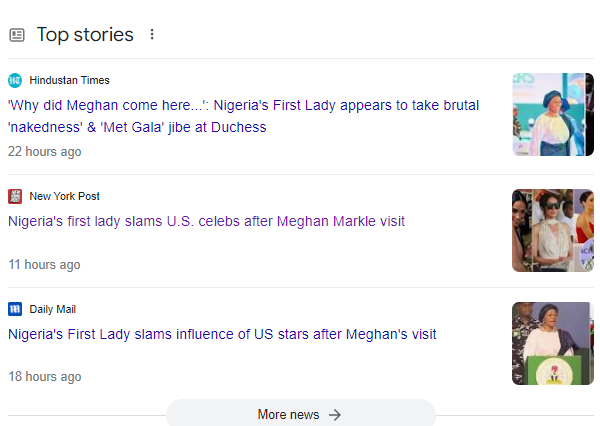Click the Hindustan Times source name
Screen dimensions: 600x426
click(x=69, y=81)
